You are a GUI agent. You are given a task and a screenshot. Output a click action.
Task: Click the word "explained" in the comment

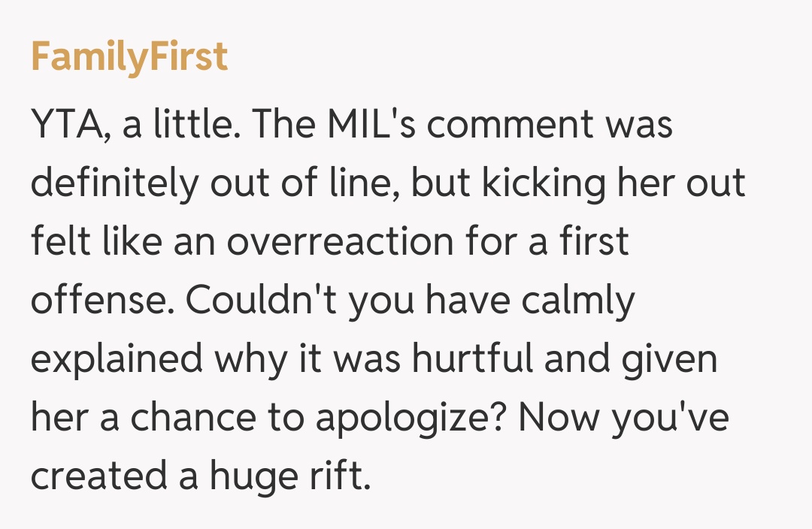coord(117,359)
